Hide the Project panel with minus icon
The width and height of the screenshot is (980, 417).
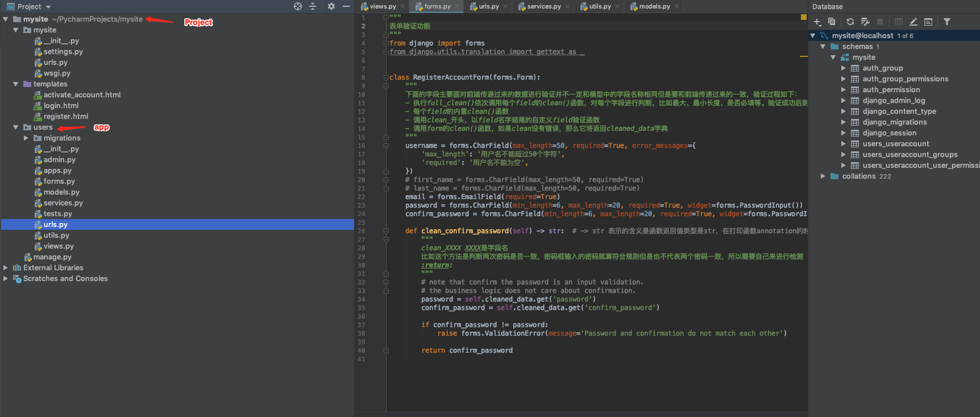pos(346,6)
